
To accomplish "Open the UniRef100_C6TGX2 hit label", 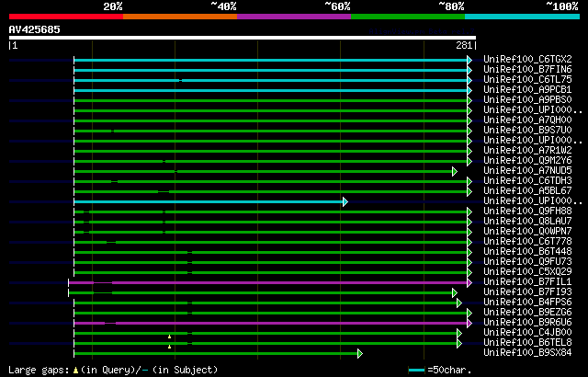I will click(527, 60).
